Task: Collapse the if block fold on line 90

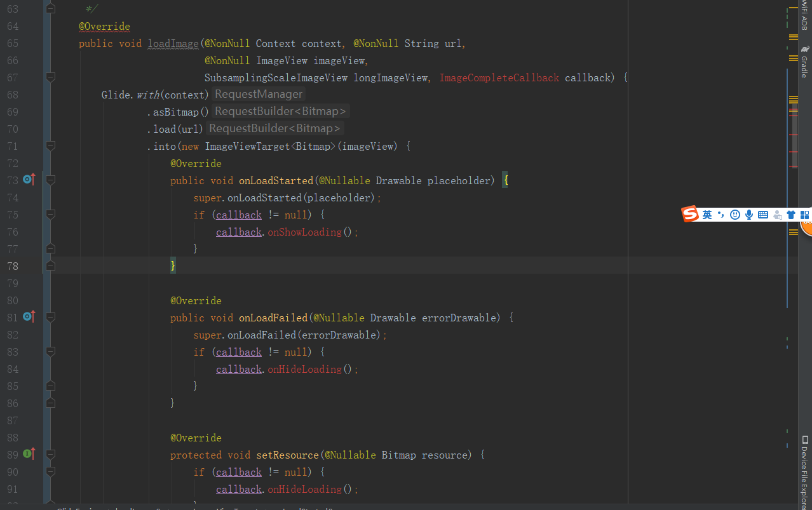Action: click(51, 472)
